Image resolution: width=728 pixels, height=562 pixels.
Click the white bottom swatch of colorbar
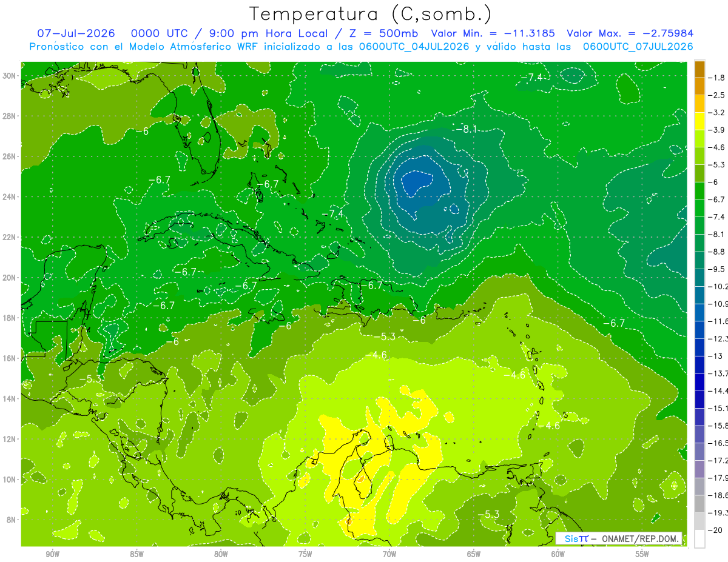[699, 538]
